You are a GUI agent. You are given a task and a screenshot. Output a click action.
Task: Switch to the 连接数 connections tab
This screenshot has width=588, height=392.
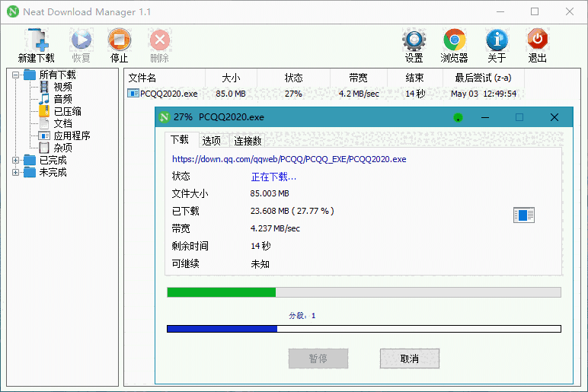[x=248, y=141]
